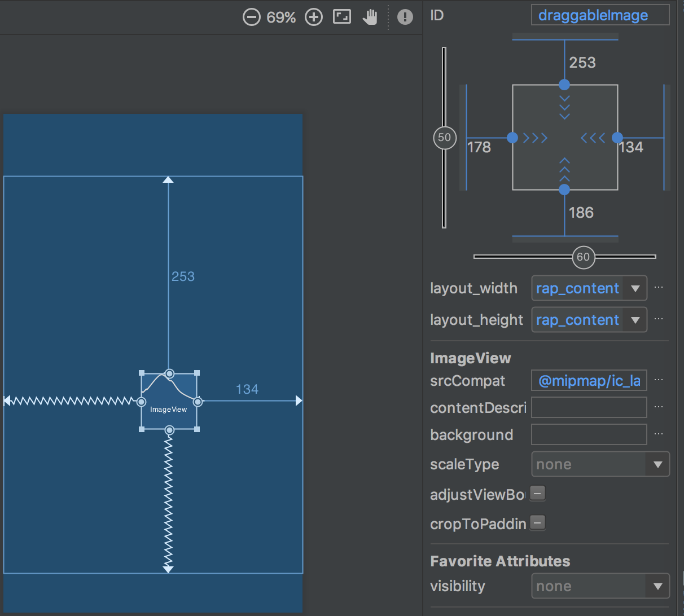Click the bottom constraint anchor dot
Image resolution: width=684 pixels, height=616 pixels.
(564, 190)
